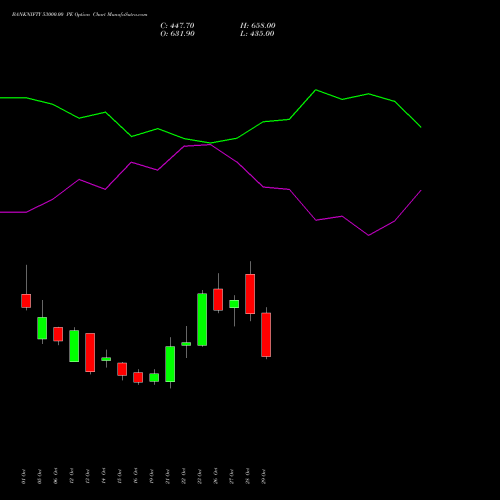Select the red candle above 26 Oct
The width and height of the screenshot is (500, 500).
[x=218, y=299]
